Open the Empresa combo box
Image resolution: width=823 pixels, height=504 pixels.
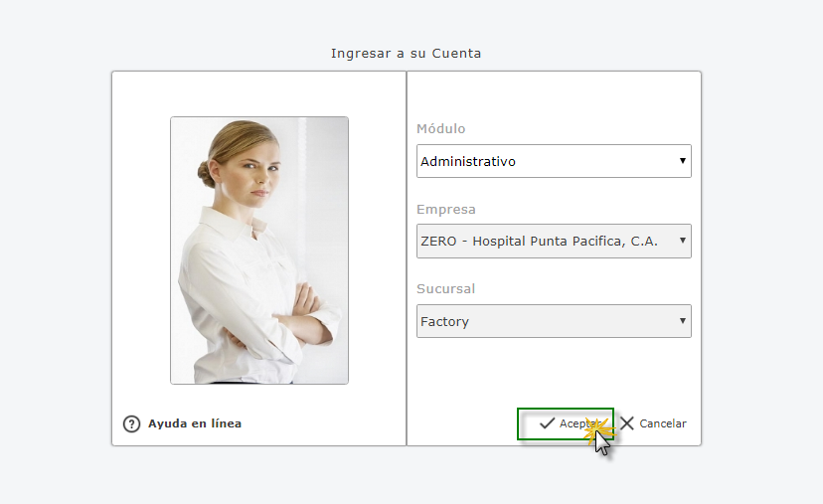(553, 241)
